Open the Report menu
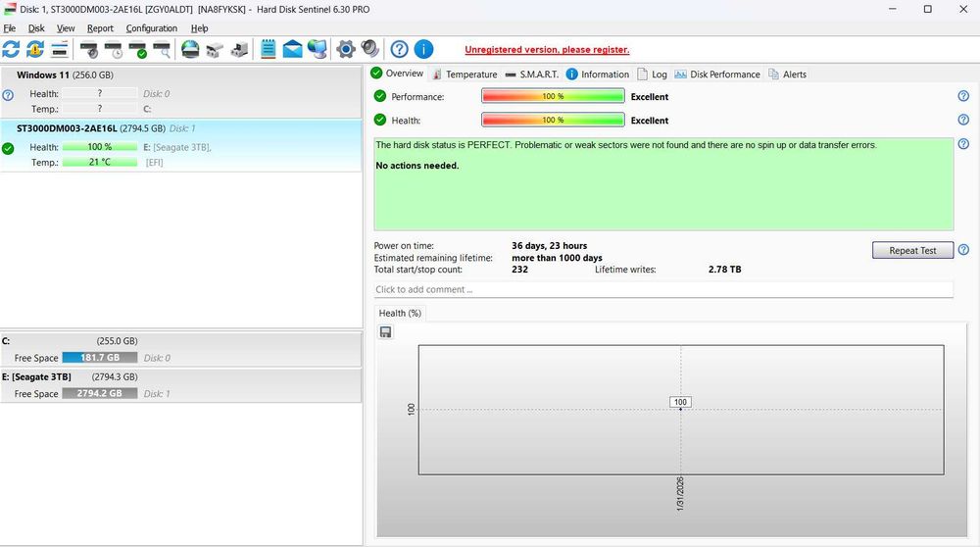Image resolution: width=980 pixels, height=547 pixels. tap(100, 28)
